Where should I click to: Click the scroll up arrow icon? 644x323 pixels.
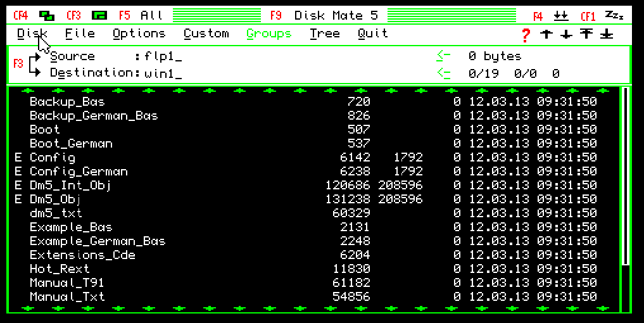(x=546, y=35)
